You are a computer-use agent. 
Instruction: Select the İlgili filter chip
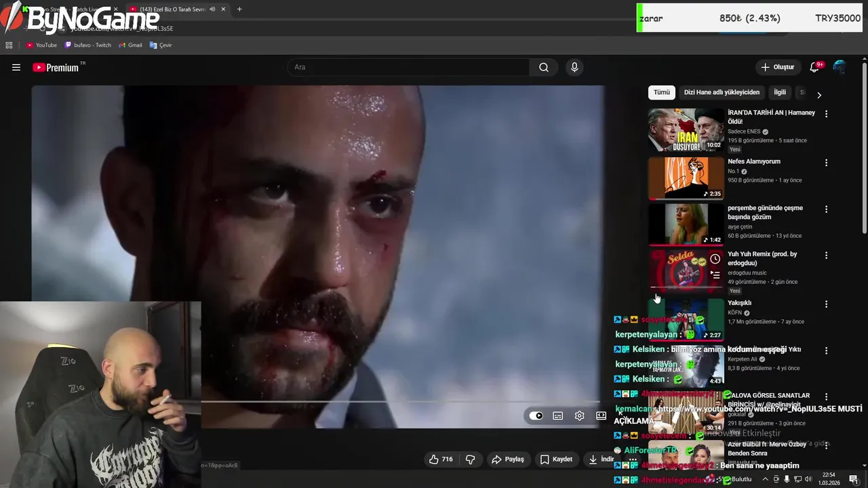pyautogui.click(x=780, y=92)
